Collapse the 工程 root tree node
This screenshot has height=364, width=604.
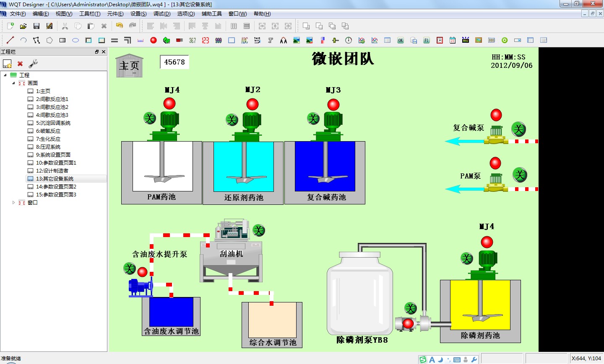pyautogui.click(x=5, y=75)
